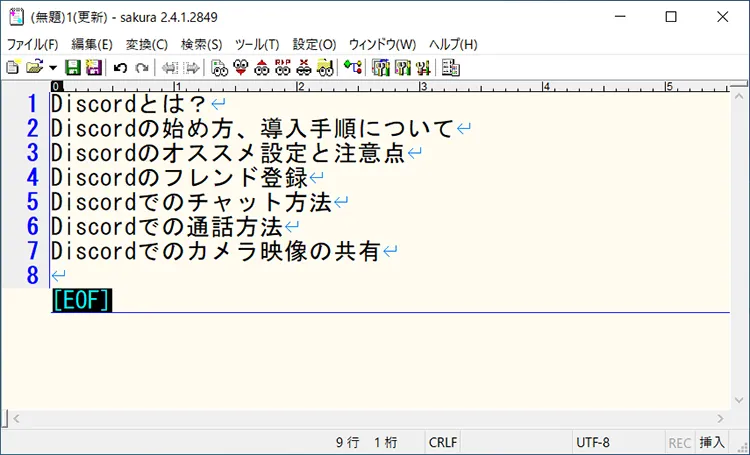Click the line 'Discordでのチャット方法'
This screenshot has width=750, height=455.
point(191,202)
